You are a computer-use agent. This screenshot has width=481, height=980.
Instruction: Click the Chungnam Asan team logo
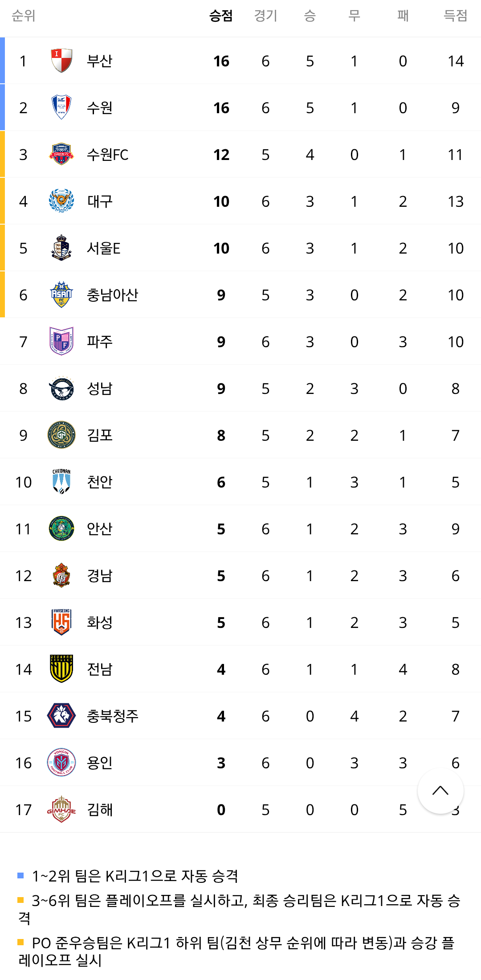(61, 295)
